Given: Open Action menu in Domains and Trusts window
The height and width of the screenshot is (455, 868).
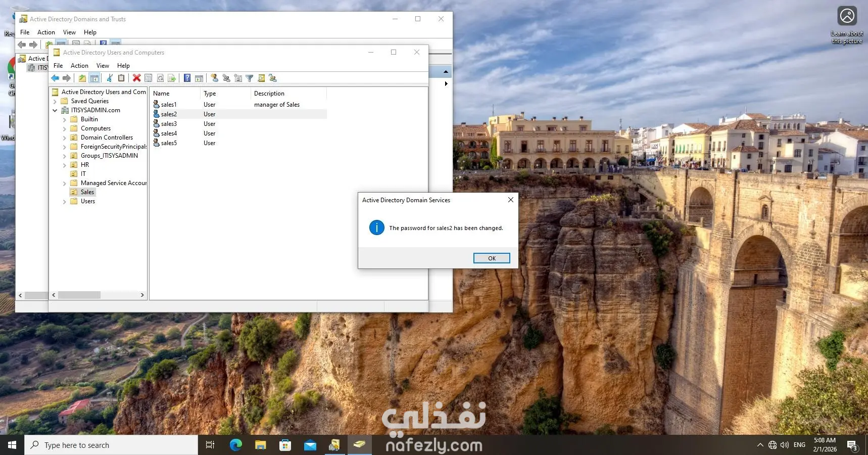Looking at the screenshot, I should pos(46,32).
